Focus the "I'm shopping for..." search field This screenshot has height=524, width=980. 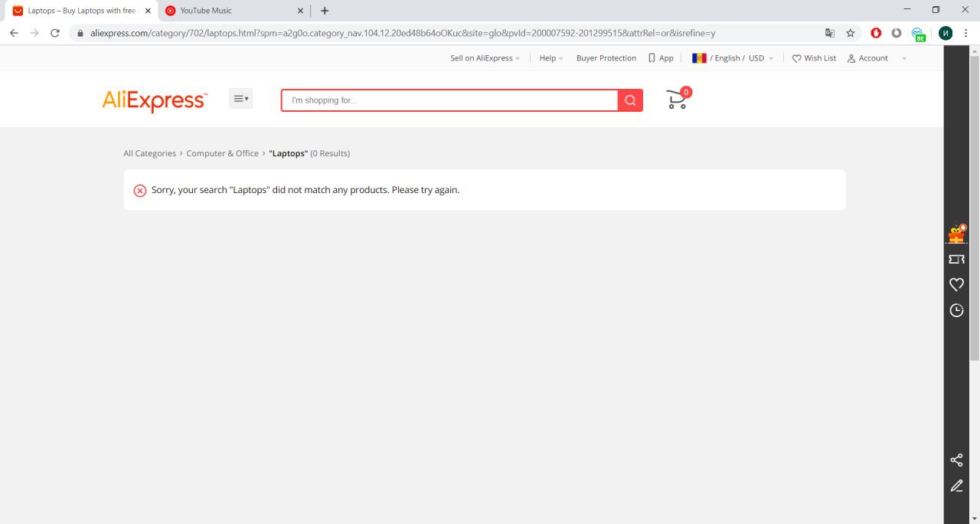(x=449, y=100)
